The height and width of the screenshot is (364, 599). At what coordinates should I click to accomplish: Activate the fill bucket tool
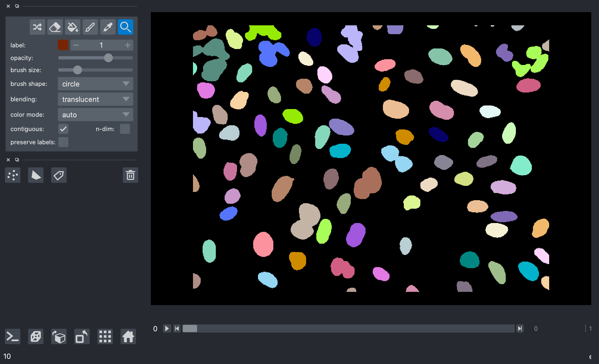[72, 27]
